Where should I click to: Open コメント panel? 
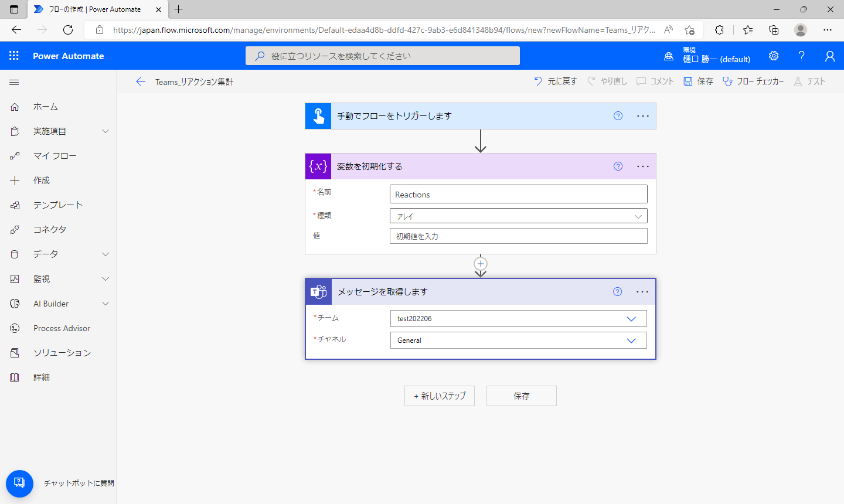click(655, 81)
